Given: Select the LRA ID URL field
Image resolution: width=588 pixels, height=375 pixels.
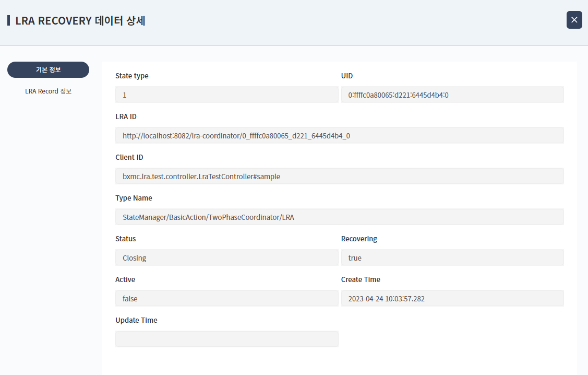Looking at the screenshot, I should (339, 135).
